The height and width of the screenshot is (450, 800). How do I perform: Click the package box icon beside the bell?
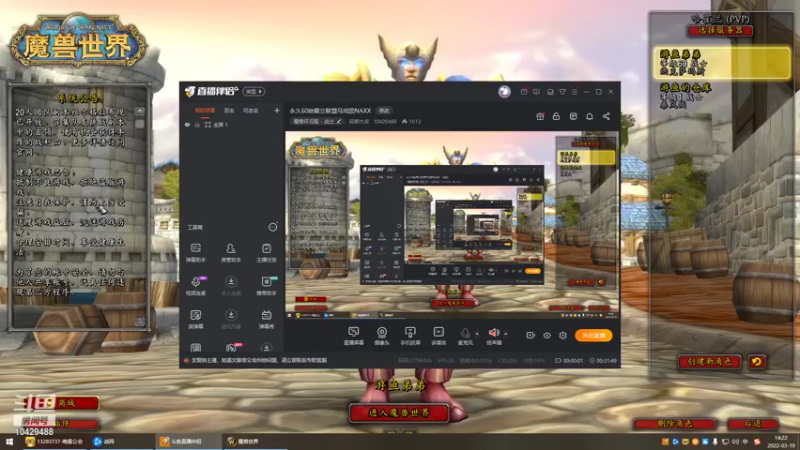tap(573, 116)
